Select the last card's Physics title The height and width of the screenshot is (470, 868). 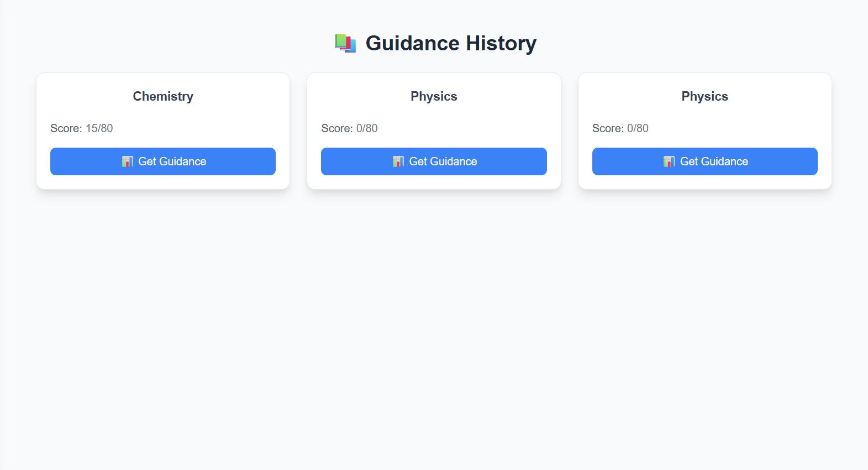click(705, 96)
